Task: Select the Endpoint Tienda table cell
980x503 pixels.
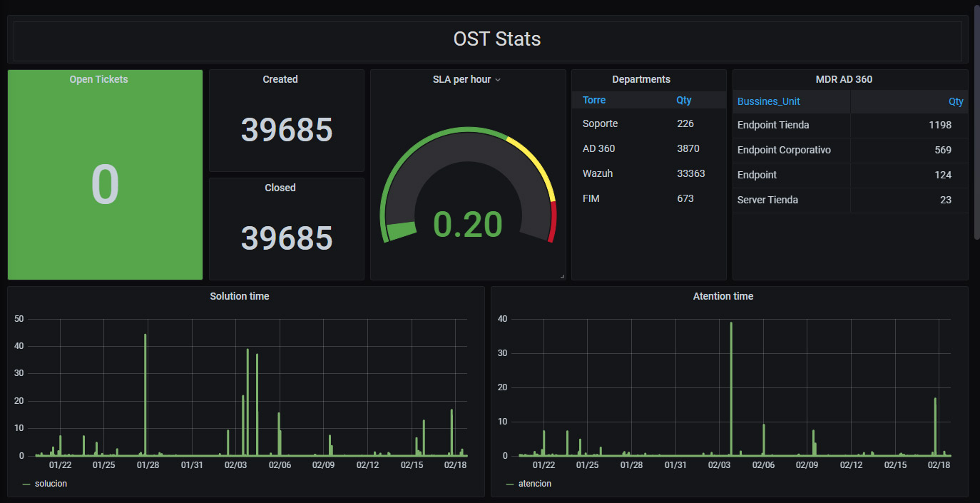Action: pyautogui.click(x=773, y=125)
